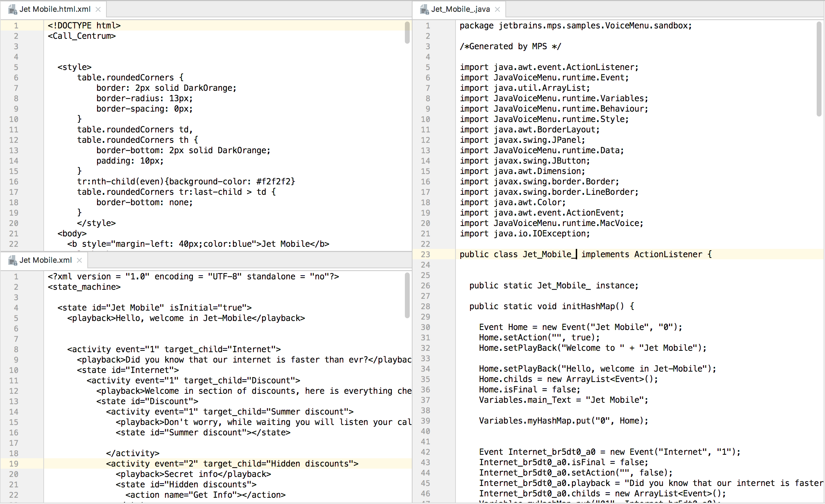
Task: Switch to the Jet Mobile.html.xml tab
Action: point(55,9)
